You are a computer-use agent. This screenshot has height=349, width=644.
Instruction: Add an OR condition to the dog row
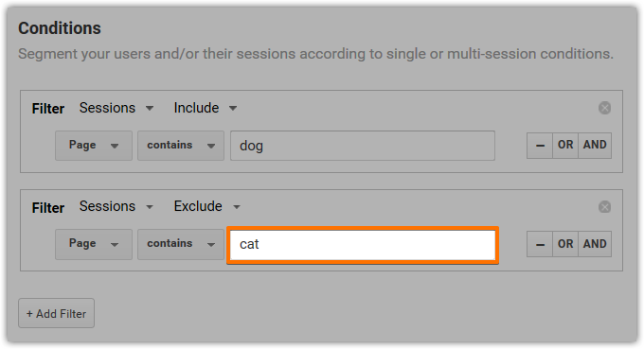(x=565, y=145)
